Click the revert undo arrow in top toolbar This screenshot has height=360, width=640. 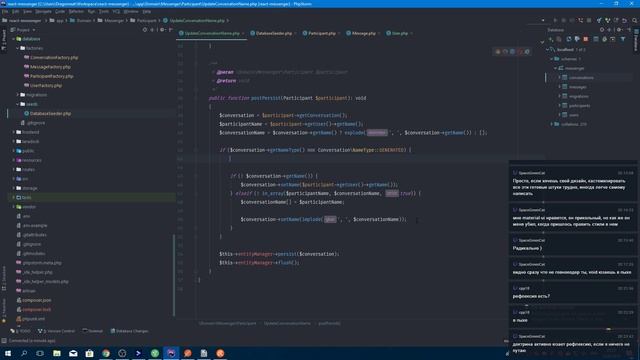click(x=624, y=20)
